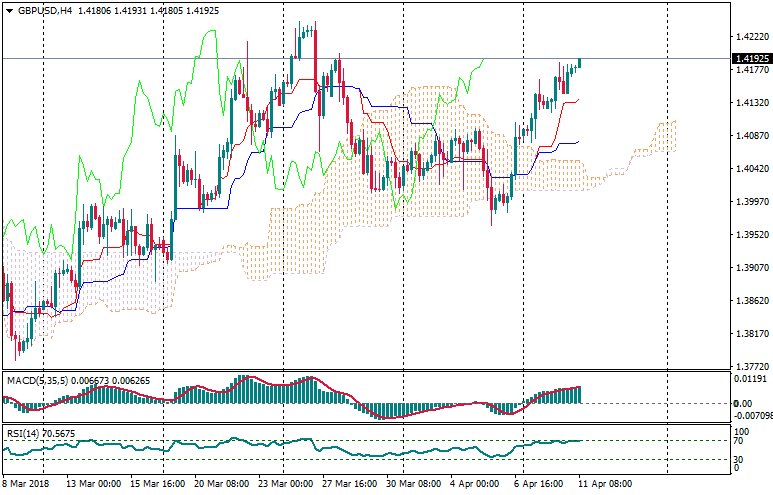This screenshot has height=495, width=773.
Task: Click the 4 Apr 00:00 time label
Action: 474,483
